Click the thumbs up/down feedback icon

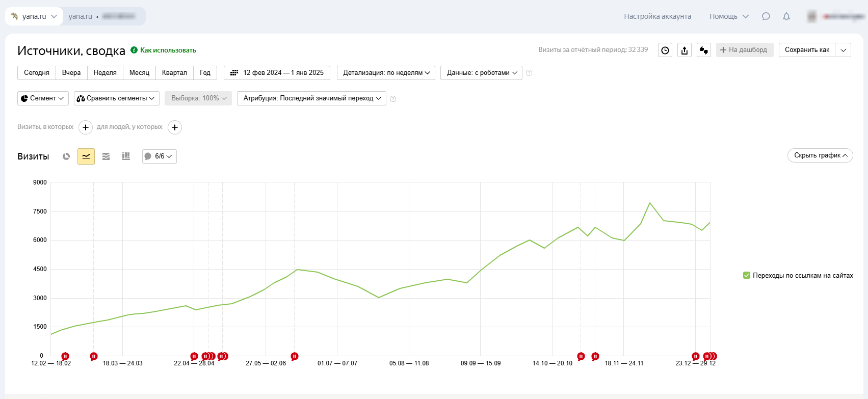(704, 50)
